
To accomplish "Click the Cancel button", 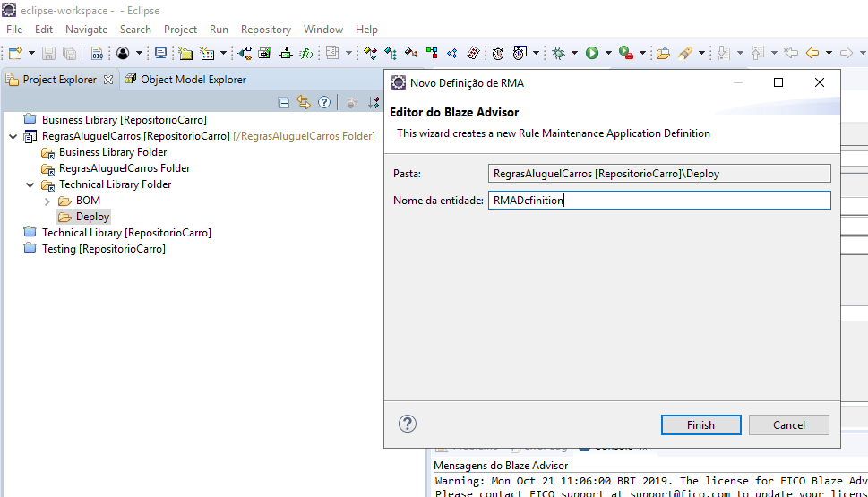I will pyautogui.click(x=789, y=425).
